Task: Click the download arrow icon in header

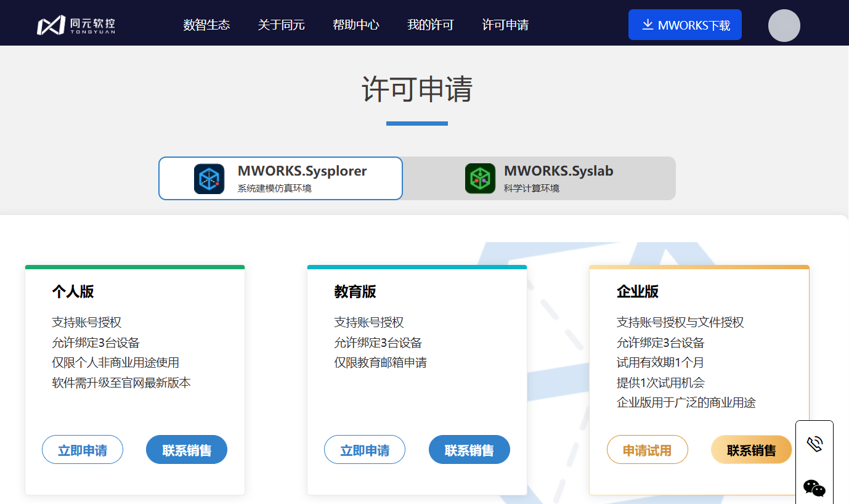Action: (647, 25)
